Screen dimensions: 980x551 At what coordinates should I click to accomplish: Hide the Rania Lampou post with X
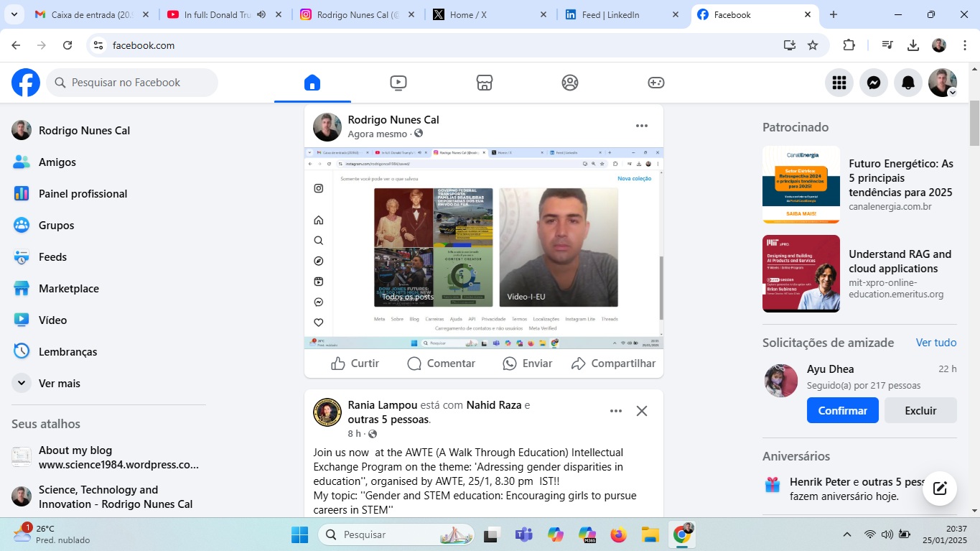642,411
